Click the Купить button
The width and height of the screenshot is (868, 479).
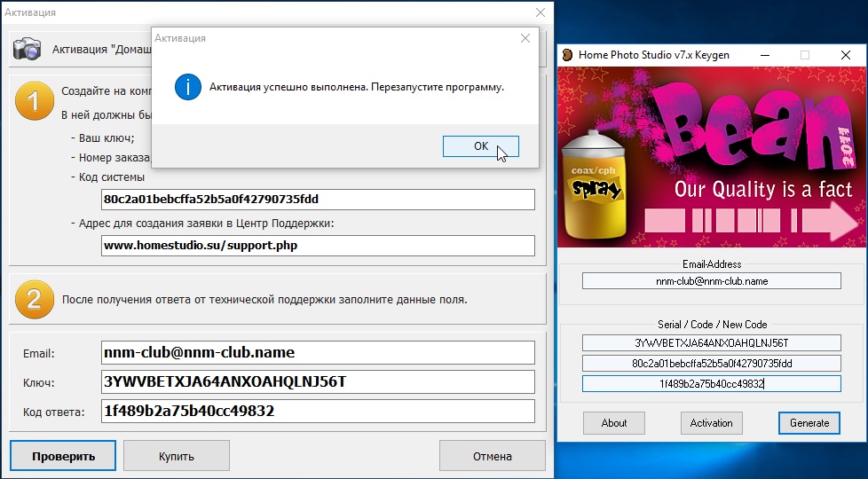tap(176, 456)
